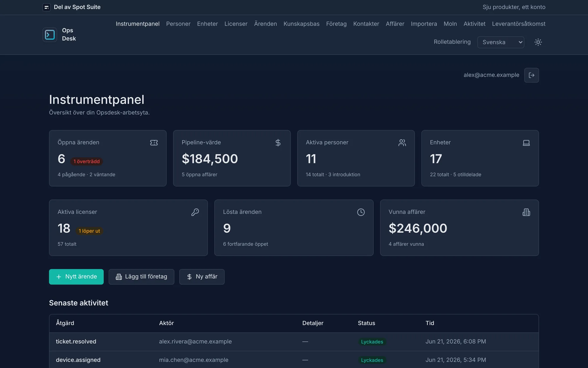Select the ticket.resolved activity row
The width and height of the screenshot is (588, 368).
click(294, 342)
